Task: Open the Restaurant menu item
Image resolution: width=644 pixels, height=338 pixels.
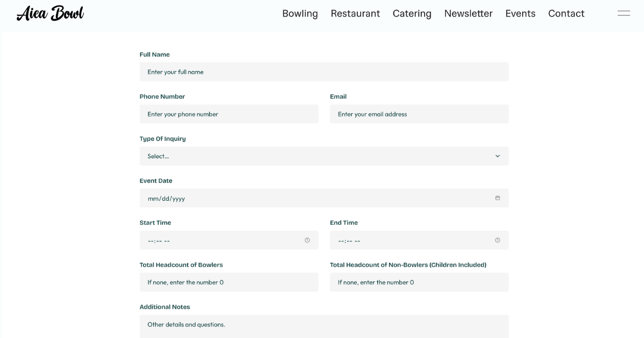Action: click(355, 13)
